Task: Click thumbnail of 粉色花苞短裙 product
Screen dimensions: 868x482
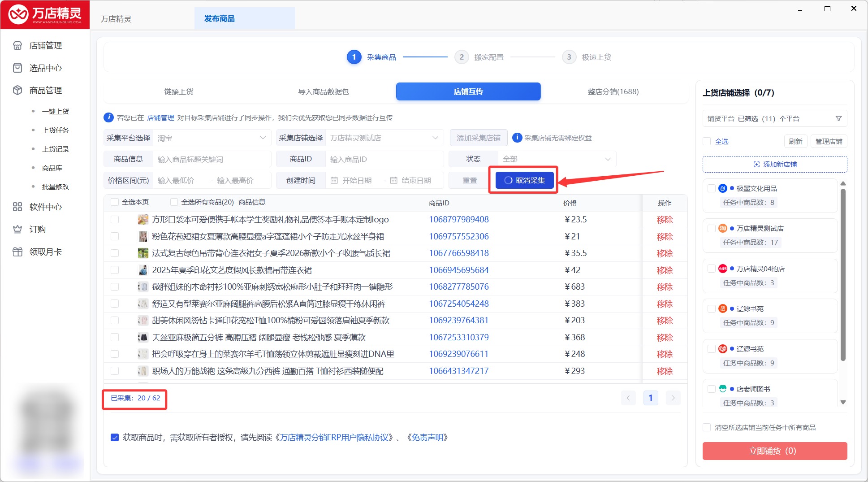Action: coord(143,236)
